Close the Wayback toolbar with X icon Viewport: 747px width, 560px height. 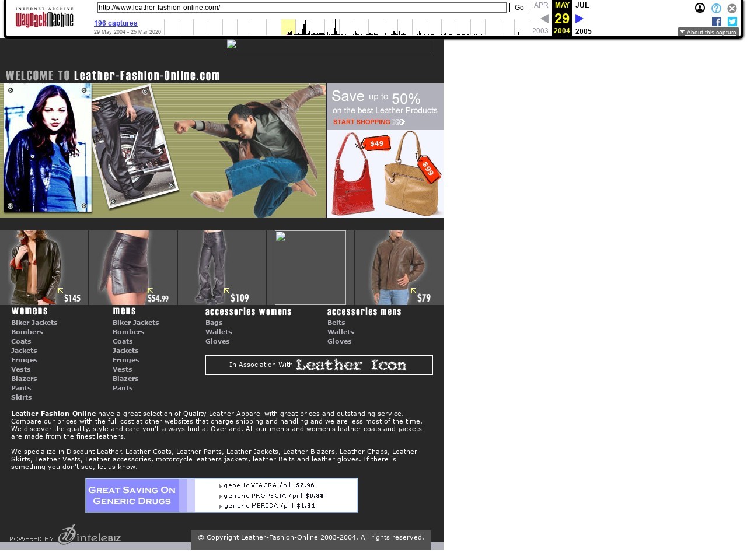732,8
